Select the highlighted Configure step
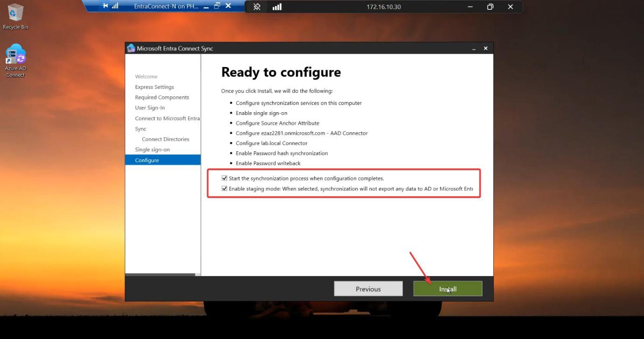The image size is (644, 339). (x=163, y=160)
